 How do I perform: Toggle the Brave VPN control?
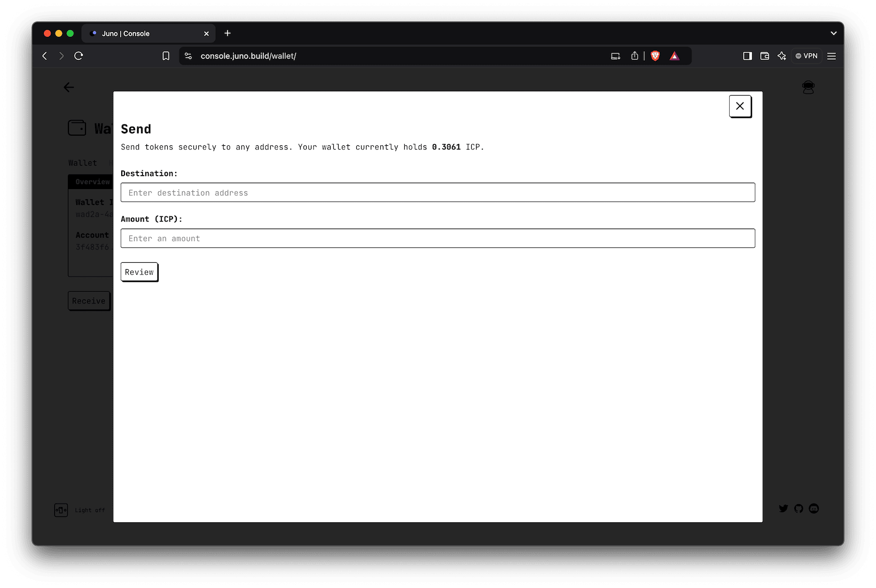pos(806,56)
